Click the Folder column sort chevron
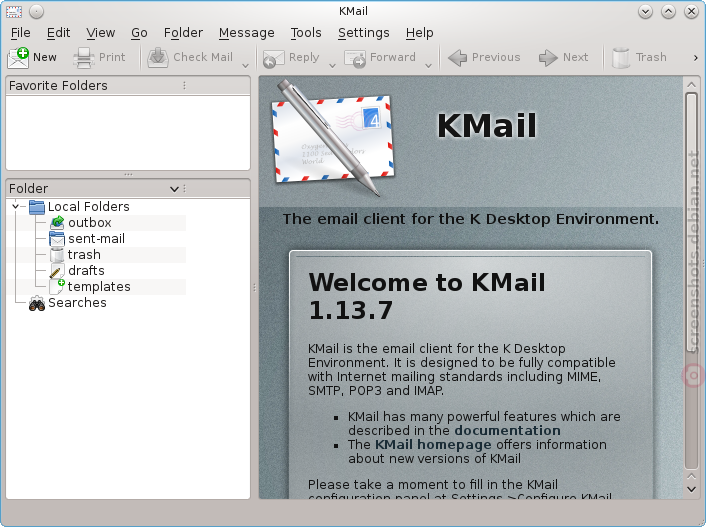 click(174, 189)
